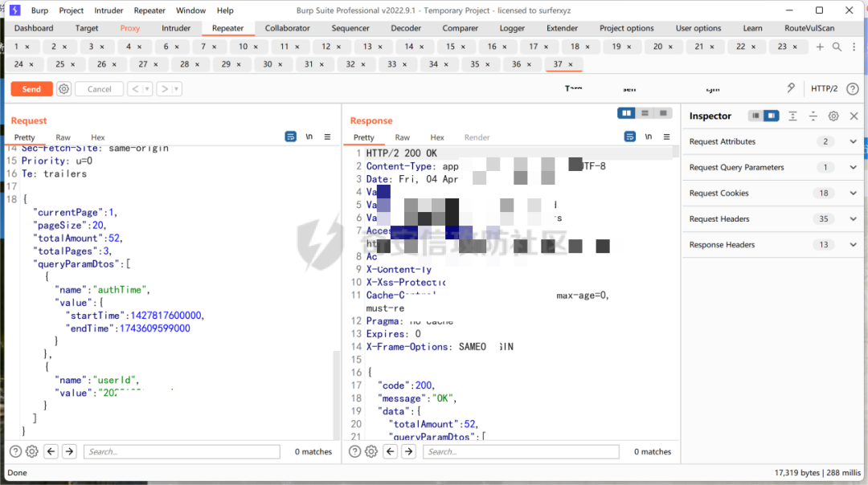The image size is (868, 485).
Task: Switch request view to Hex
Action: [98, 137]
